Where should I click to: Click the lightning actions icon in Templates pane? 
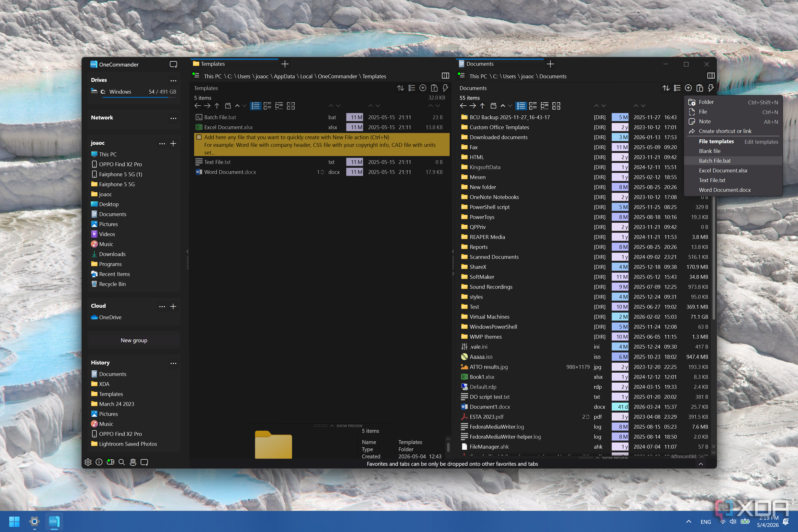pyautogui.click(x=445, y=88)
